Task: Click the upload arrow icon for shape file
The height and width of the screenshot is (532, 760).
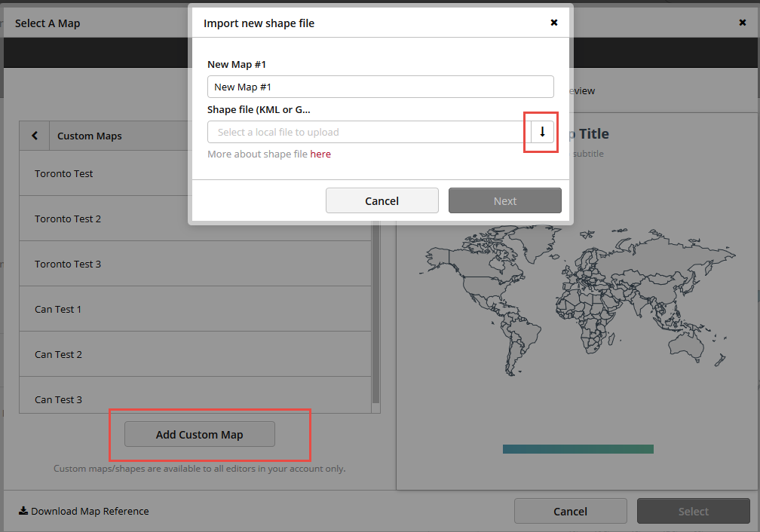Action: click(541, 132)
